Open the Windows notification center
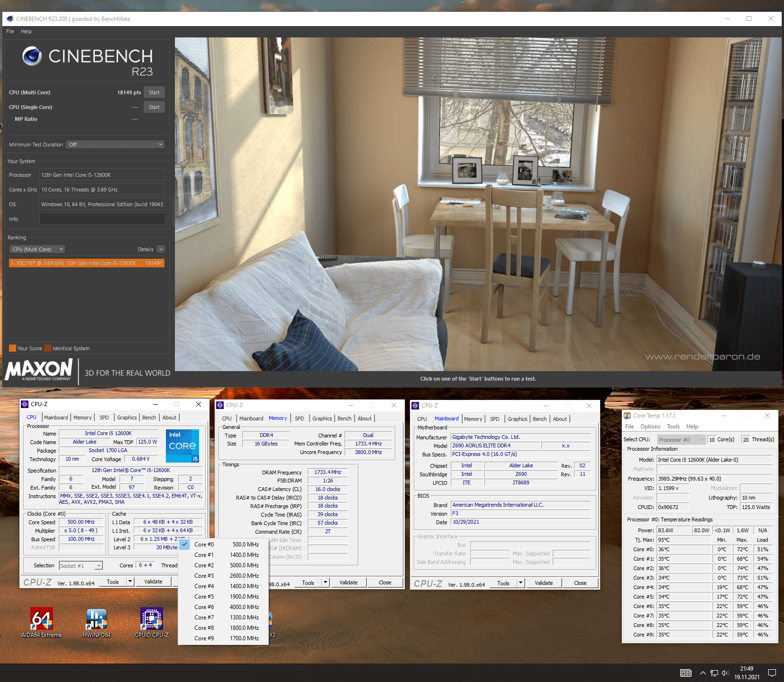The width and height of the screenshot is (784, 682). click(x=772, y=673)
